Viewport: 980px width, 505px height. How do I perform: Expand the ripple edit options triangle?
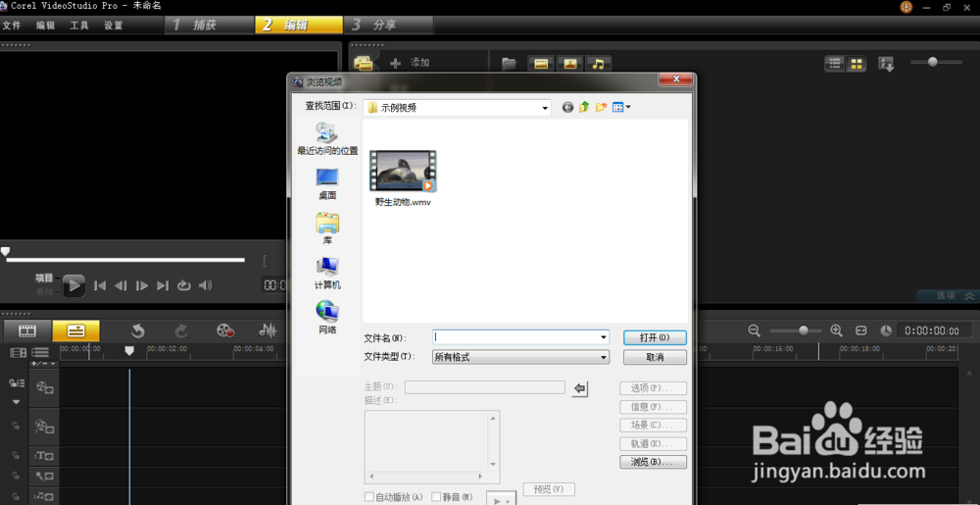[x=17, y=402]
